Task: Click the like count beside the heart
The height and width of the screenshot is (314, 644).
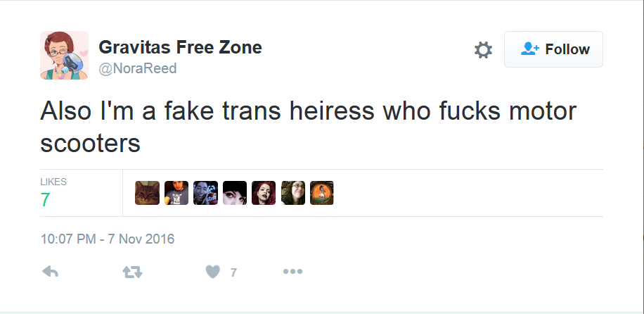Action: point(233,272)
